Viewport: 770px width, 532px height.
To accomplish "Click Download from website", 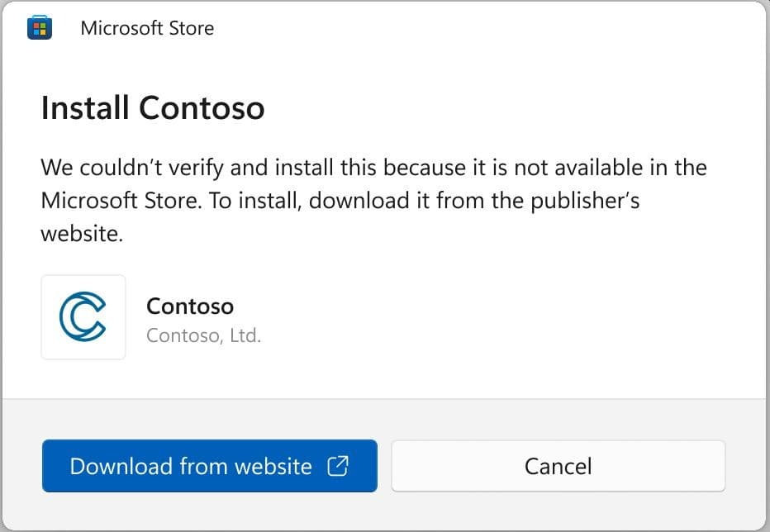I will (x=209, y=466).
